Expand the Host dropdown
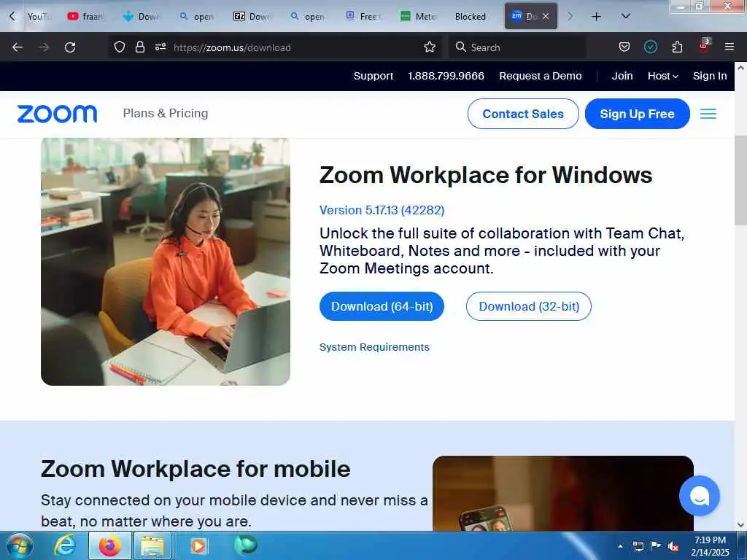This screenshot has height=560, width=747. click(x=662, y=76)
